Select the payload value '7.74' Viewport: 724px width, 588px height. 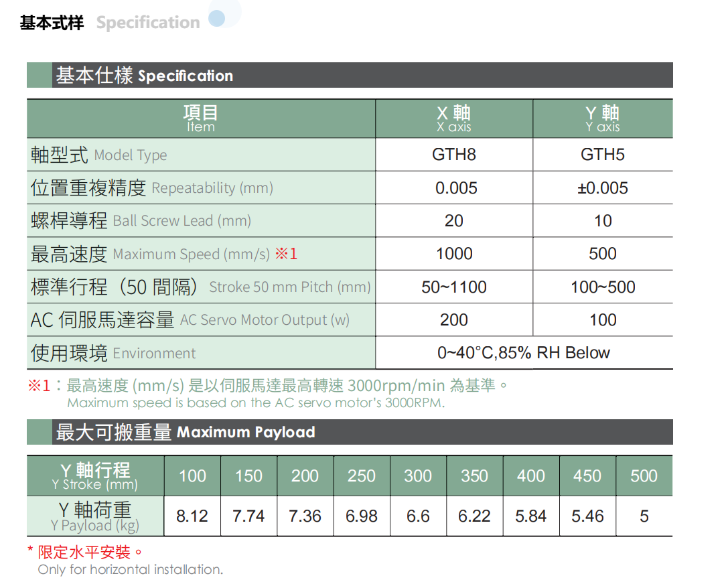pyautogui.click(x=248, y=516)
